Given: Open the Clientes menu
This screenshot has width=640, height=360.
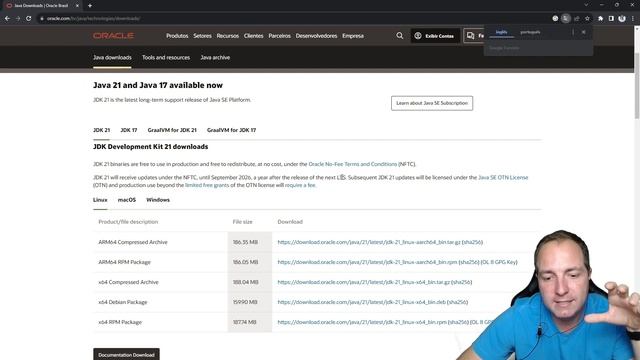Looking at the screenshot, I should tap(253, 36).
